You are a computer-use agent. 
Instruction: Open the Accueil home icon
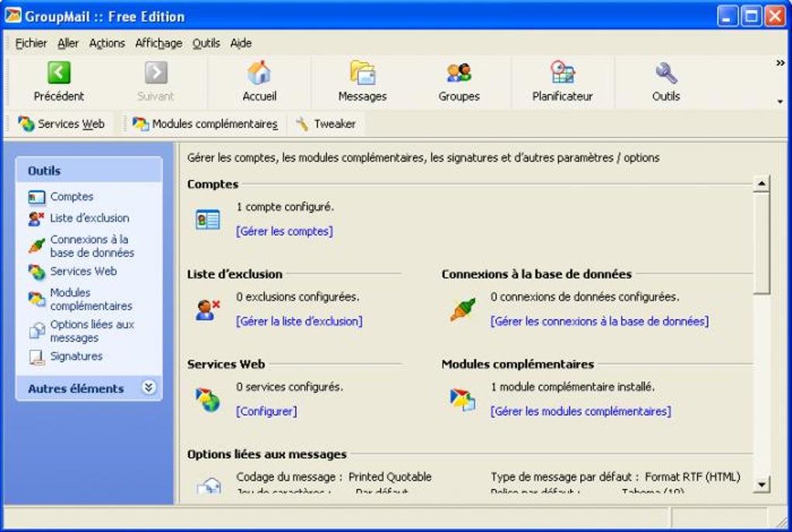259,73
